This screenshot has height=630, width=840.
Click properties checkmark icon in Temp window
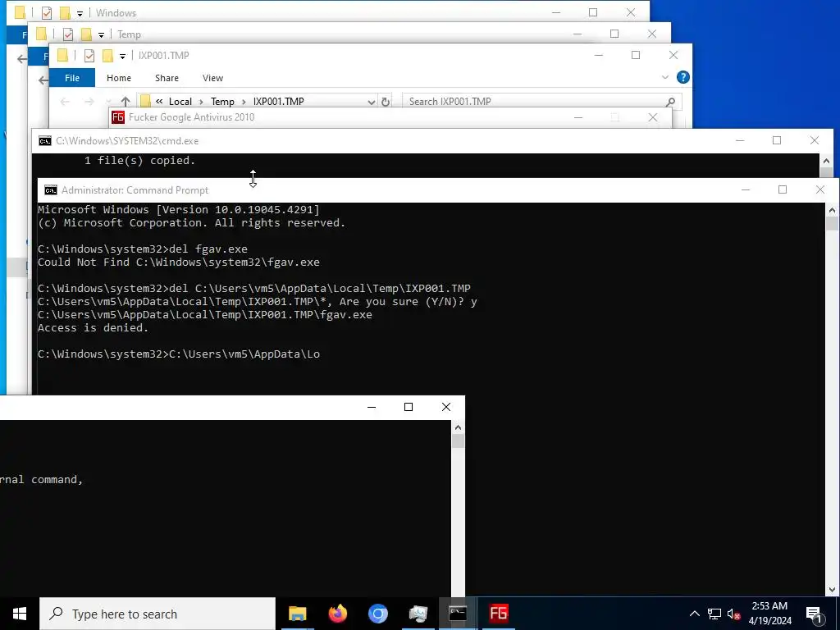click(x=68, y=34)
